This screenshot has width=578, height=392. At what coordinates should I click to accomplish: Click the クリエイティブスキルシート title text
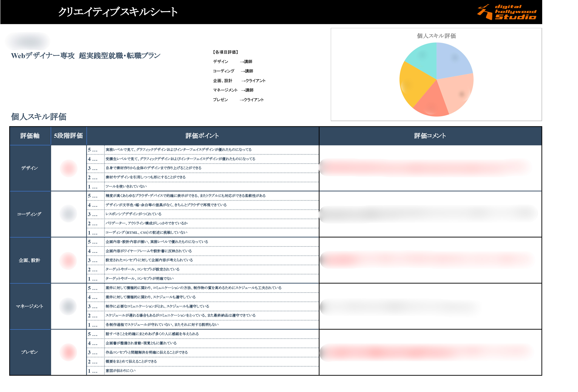[118, 12]
